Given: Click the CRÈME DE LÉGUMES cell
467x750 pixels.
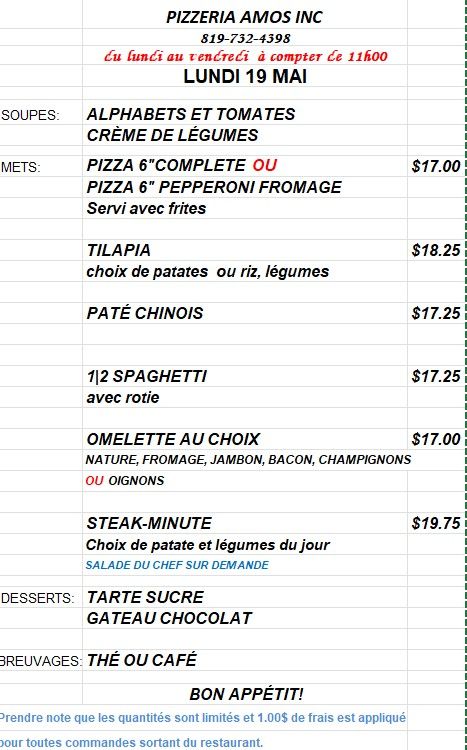Looking at the screenshot, I should tap(245, 135).
